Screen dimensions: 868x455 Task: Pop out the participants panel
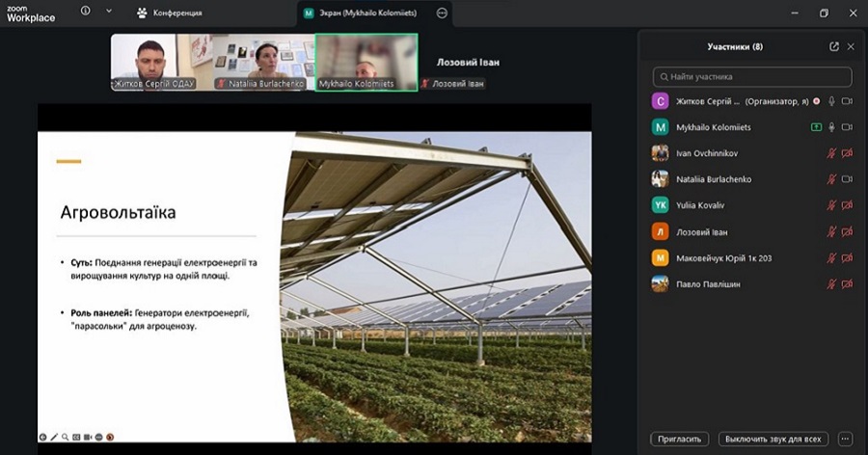(x=834, y=46)
